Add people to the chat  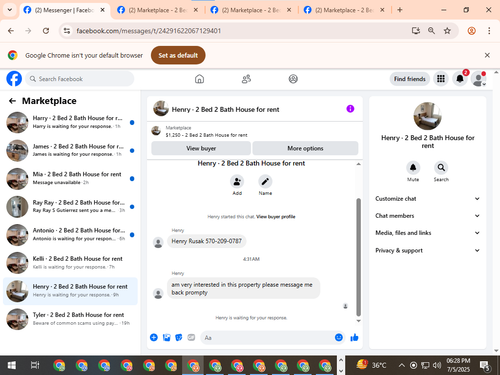click(x=237, y=182)
